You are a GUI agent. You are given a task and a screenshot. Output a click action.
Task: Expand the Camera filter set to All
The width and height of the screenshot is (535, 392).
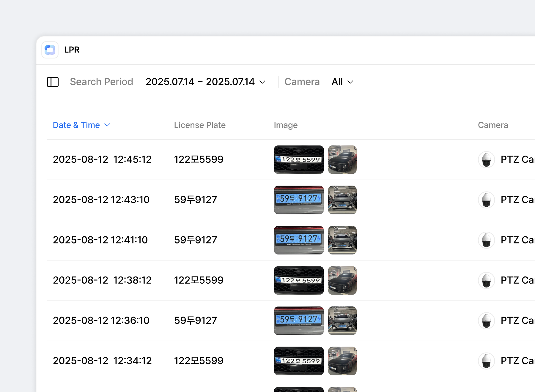pyautogui.click(x=342, y=82)
